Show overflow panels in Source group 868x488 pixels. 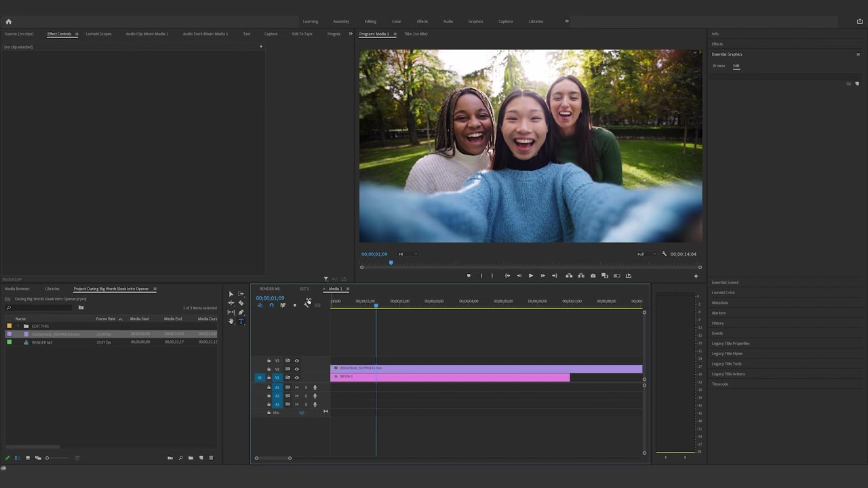tap(351, 34)
